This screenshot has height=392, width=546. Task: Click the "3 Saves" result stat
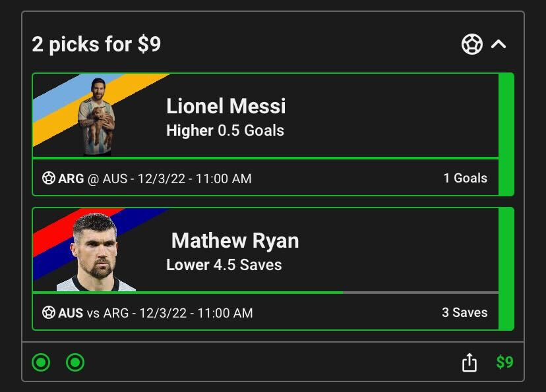click(464, 312)
